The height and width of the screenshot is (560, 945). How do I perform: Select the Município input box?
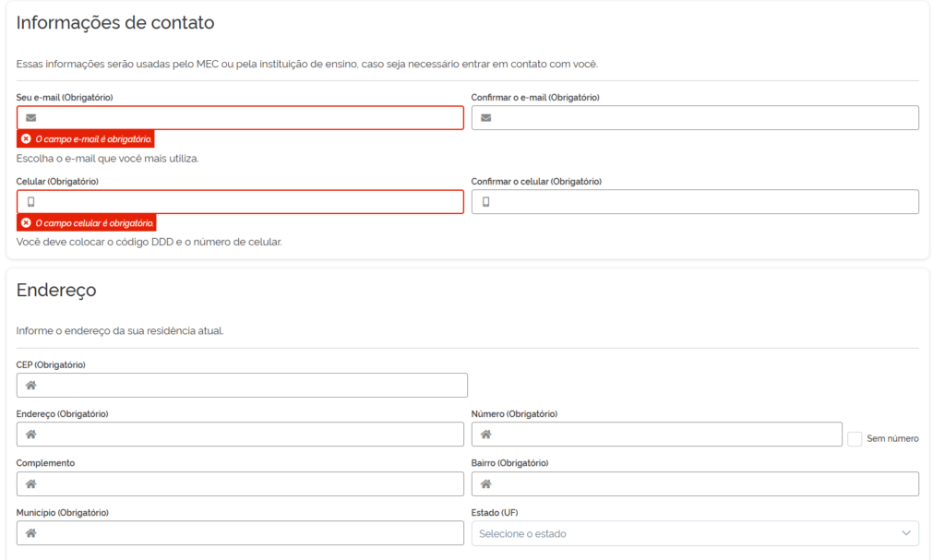tap(249, 533)
